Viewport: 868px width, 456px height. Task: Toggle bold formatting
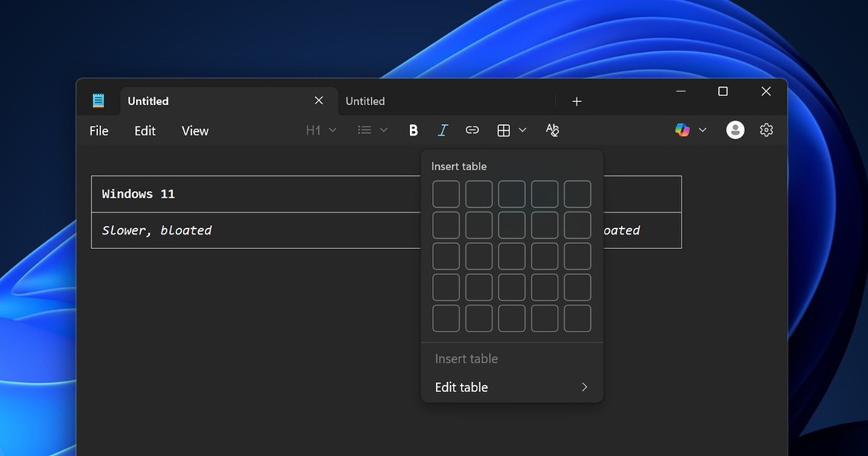[413, 130]
